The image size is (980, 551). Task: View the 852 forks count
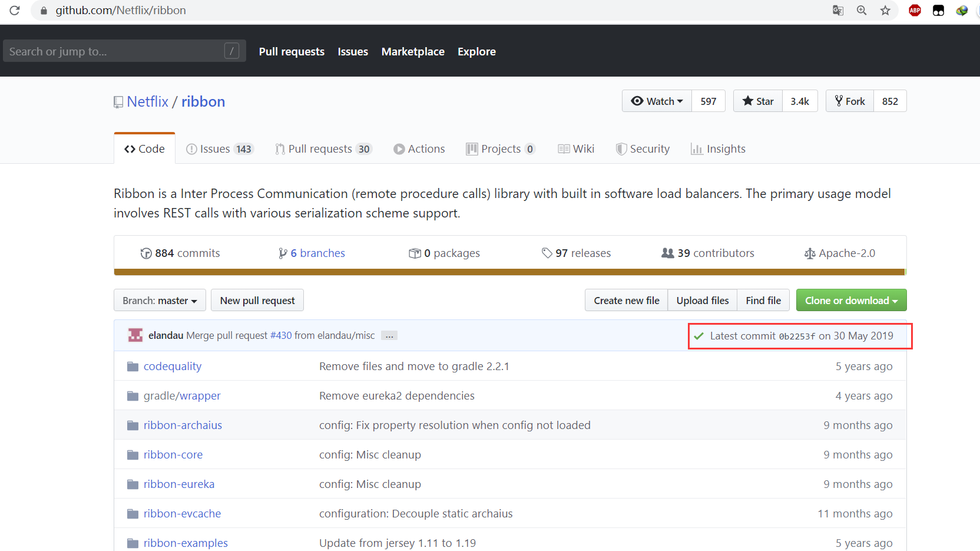890,101
